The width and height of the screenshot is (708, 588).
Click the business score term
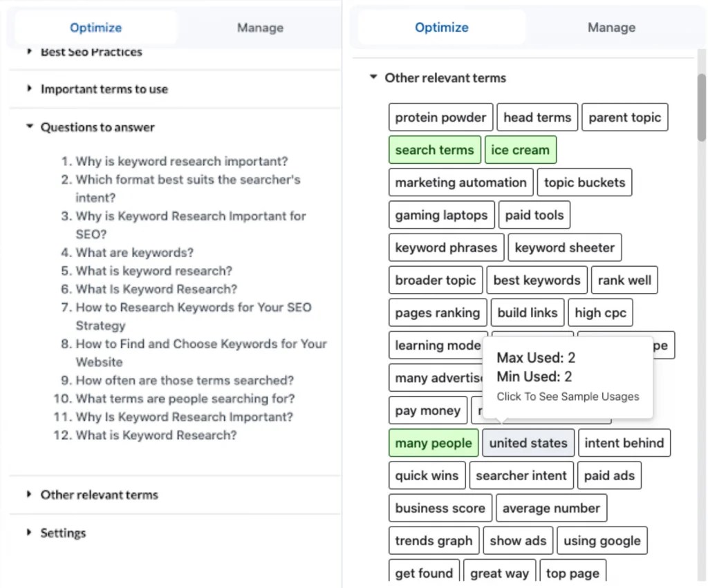pos(440,508)
